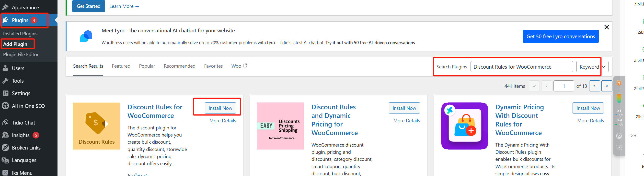Switch to the Search Results tab
Image resolution: width=644 pixels, height=176 pixels.
pyautogui.click(x=88, y=66)
